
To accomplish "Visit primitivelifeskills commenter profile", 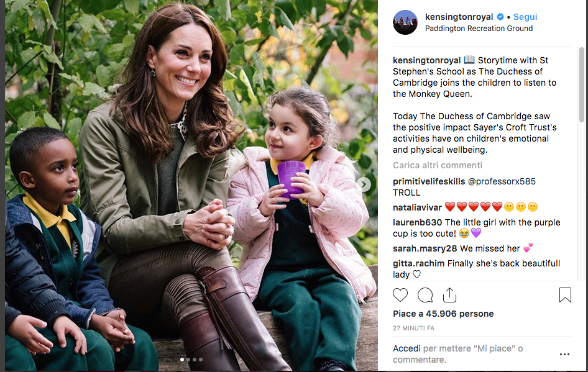I will [x=429, y=181].
